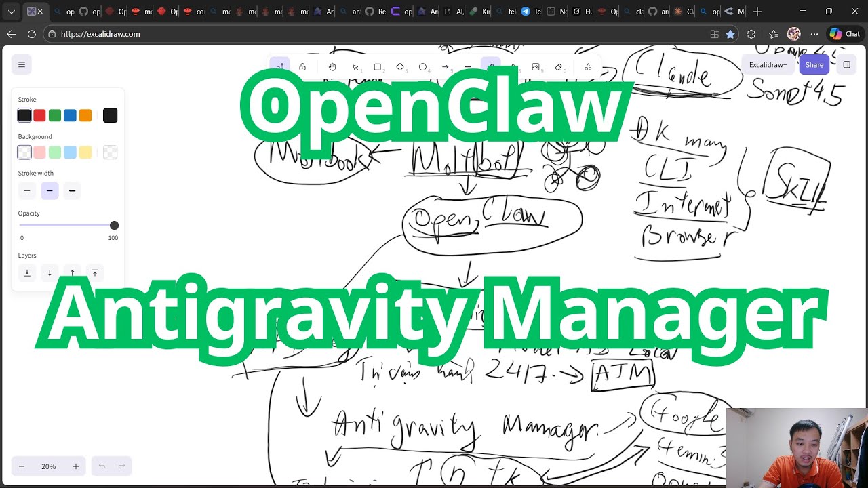Choose the transparent background swatch
The height and width of the screenshot is (488, 868).
pyautogui.click(x=24, y=152)
